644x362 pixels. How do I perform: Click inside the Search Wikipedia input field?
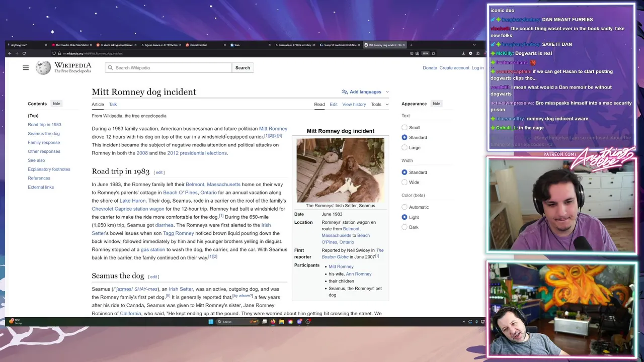click(x=169, y=68)
